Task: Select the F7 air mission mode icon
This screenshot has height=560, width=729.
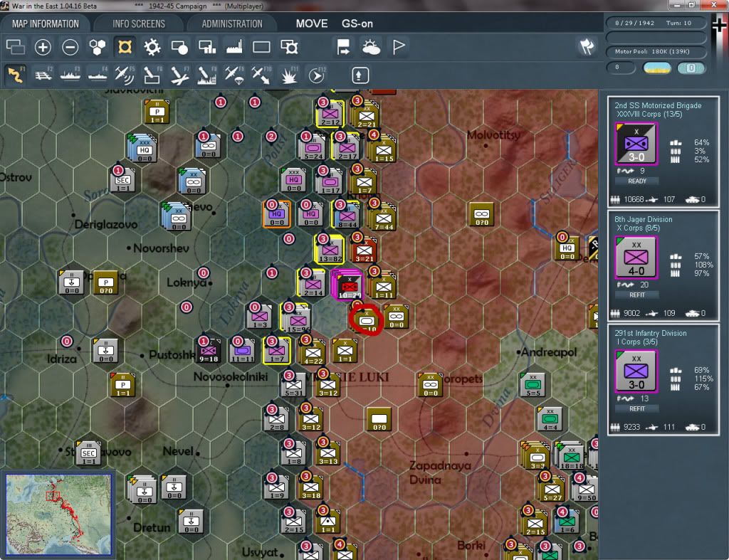Action: coord(179,75)
